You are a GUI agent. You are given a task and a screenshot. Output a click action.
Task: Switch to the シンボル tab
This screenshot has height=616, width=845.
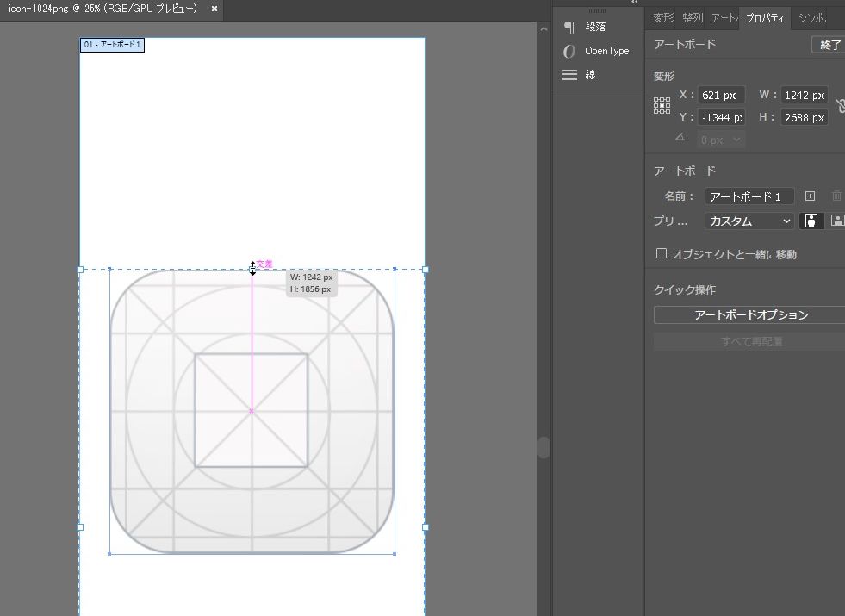tap(812, 18)
